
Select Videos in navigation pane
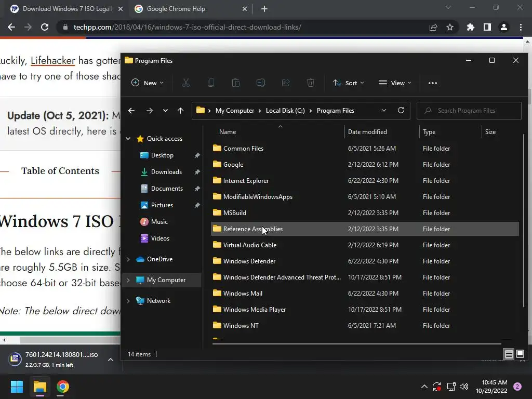point(160,238)
